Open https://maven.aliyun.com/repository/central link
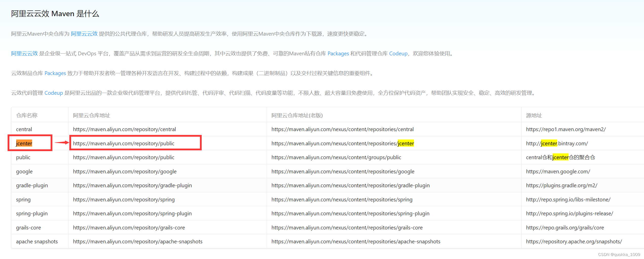Viewport: 644px width, 259px height. [x=124, y=129]
